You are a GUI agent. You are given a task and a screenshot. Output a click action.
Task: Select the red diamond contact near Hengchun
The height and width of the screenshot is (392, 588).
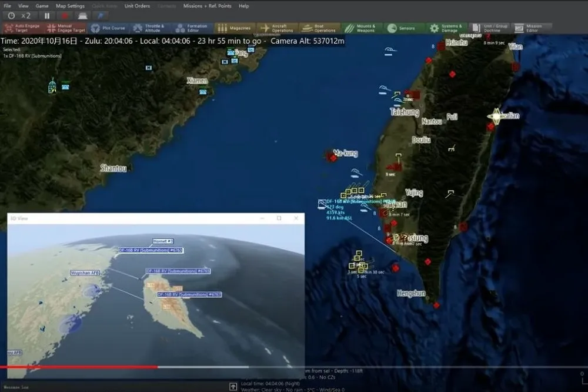click(436, 305)
